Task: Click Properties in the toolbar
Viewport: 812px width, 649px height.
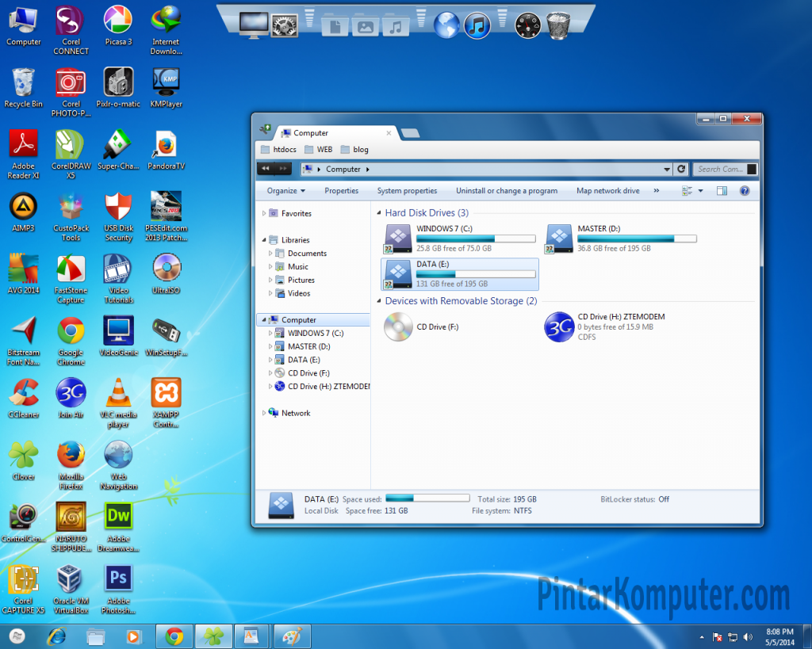Action: [x=341, y=191]
